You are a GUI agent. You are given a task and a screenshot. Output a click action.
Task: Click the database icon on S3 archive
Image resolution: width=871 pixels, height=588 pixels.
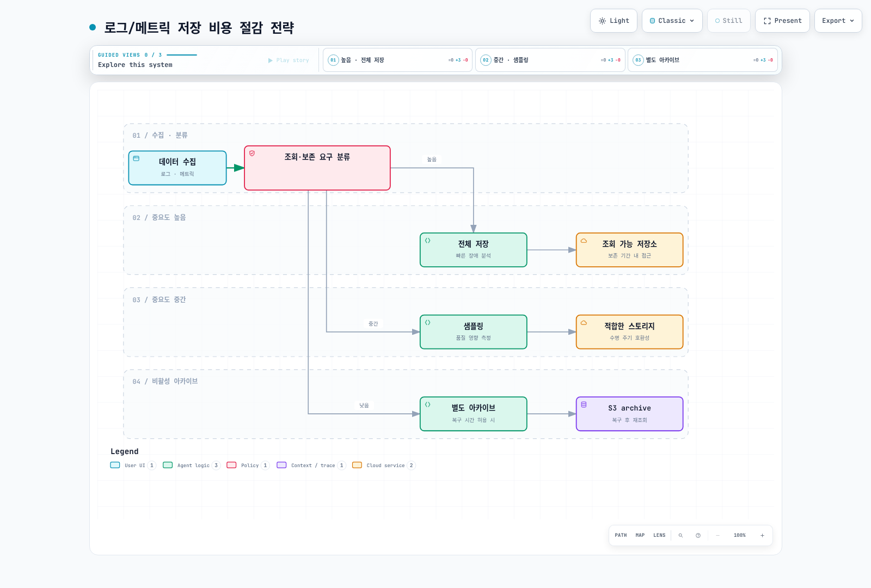tap(584, 405)
